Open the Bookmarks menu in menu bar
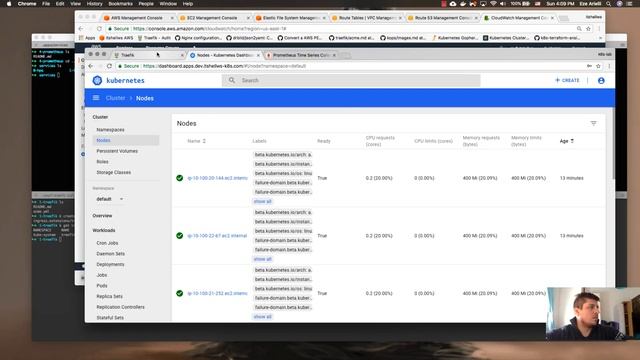The height and width of the screenshot is (360, 640). (x=120, y=4)
